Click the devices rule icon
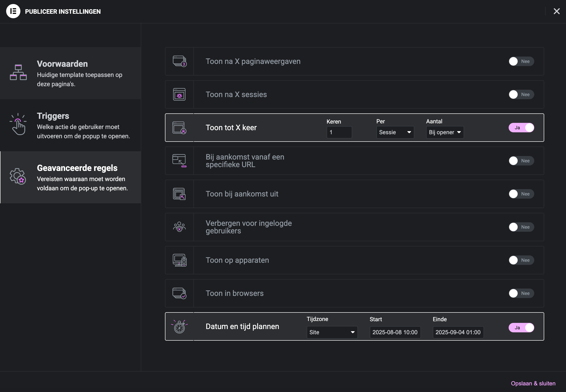566x392 pixels. (x=179, y=260)
